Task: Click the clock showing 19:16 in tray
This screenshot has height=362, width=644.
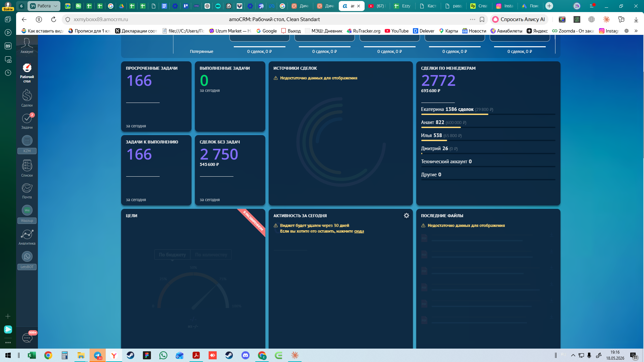Action: [615, 352]
